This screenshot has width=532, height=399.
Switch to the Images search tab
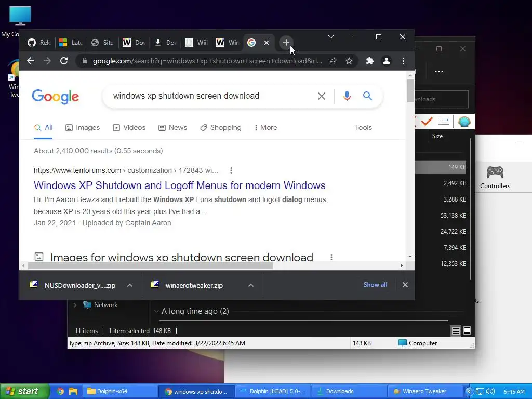pyautogui.click(x=83, y=128)
